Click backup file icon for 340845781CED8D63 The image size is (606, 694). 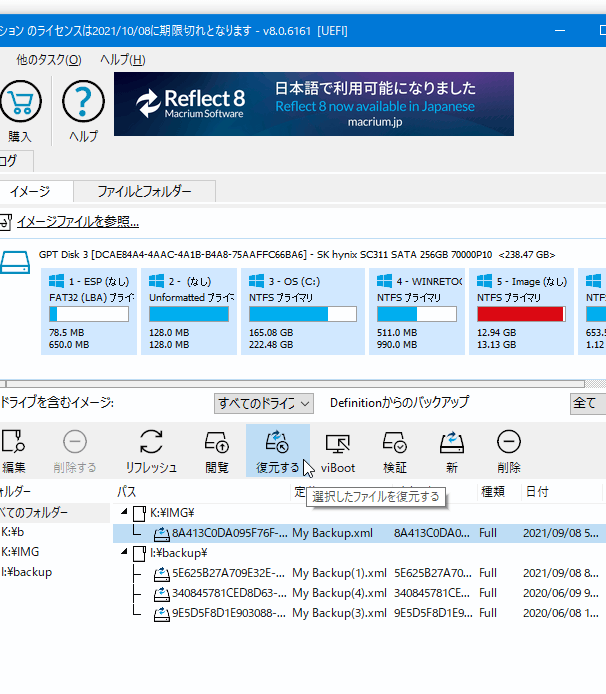162,594
